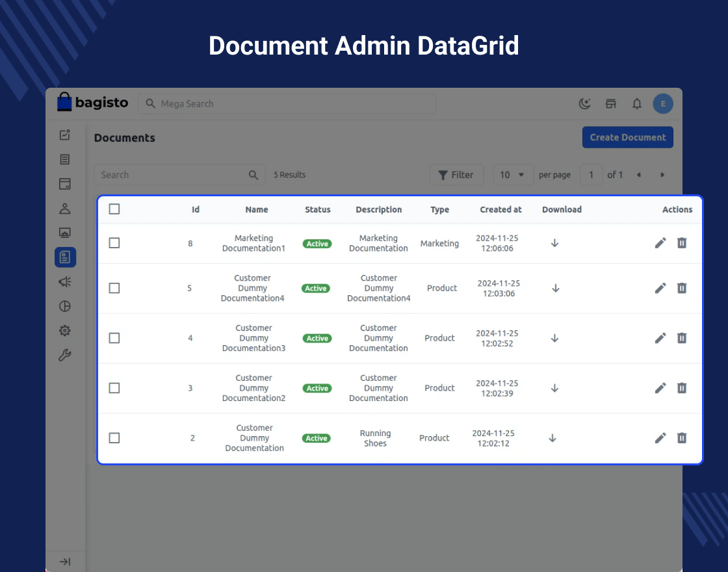The width and height of the screenshot is (728, 572).
Task: Delete document with id 4
Action: pos(682,338)
